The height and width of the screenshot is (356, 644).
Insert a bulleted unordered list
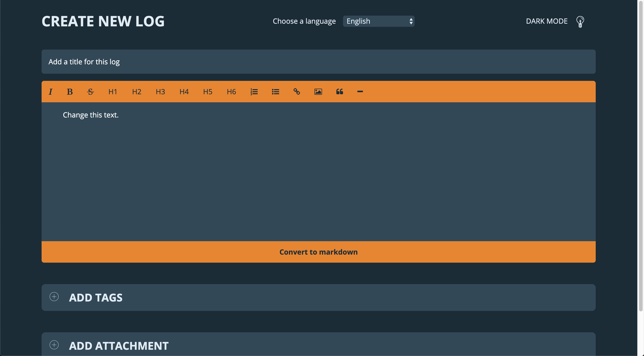click(275, 92)
